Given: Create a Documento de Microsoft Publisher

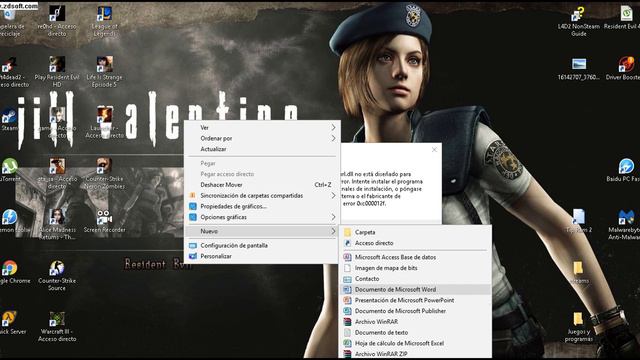Looking at the screenshot, I should point(416,311).
